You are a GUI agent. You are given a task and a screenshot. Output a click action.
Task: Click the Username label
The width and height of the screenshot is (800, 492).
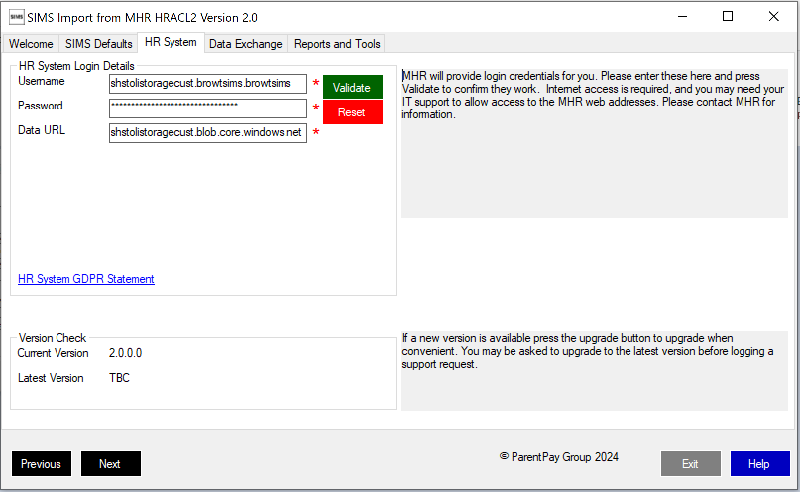pos(41,81)
